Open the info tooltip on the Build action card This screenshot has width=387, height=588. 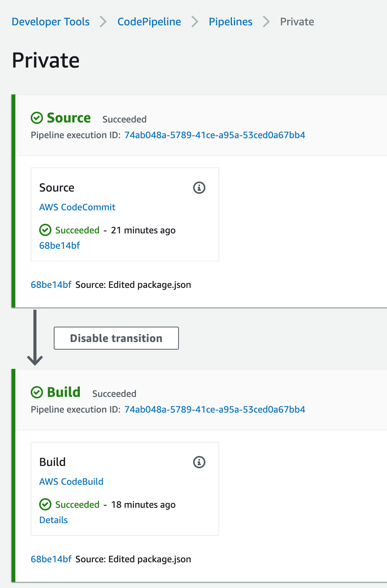pos(199,462)
